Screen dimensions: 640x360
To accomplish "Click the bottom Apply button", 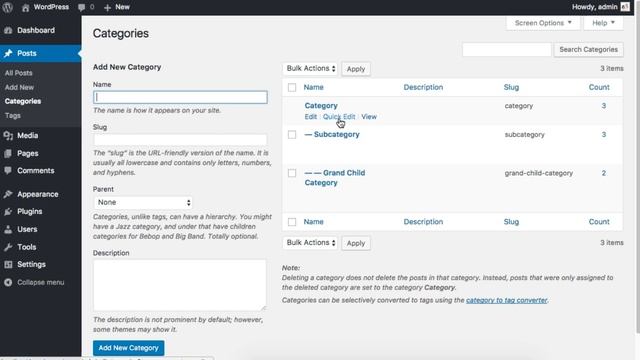I will [x=356, y=243].
